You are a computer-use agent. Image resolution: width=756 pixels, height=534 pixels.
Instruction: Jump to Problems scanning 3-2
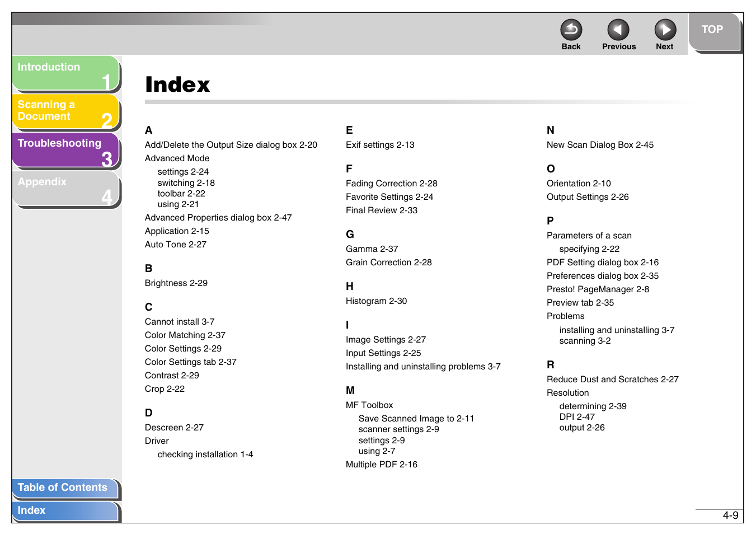[585, 341]
